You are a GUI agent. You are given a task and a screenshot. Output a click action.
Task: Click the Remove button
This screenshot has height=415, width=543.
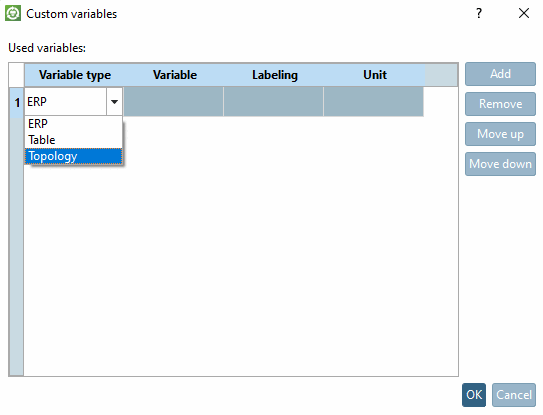[500, 104]
